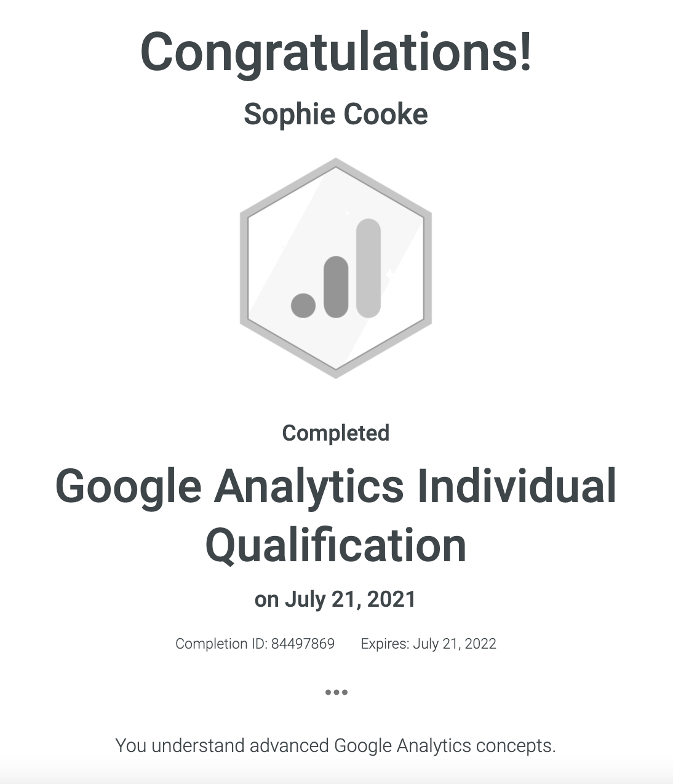673x784 pixels.
Task: Open the three-dot more options menu
Action: click(x=336, y=692)
